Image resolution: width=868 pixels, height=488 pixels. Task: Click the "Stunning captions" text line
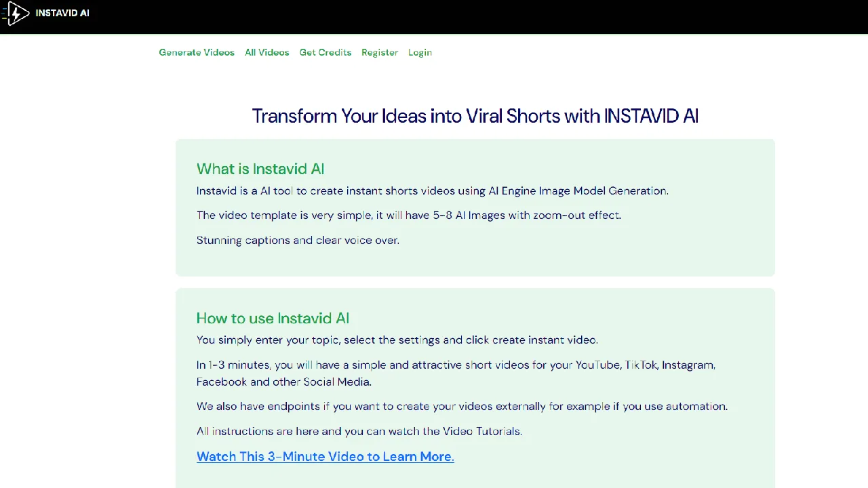(298, 240)
